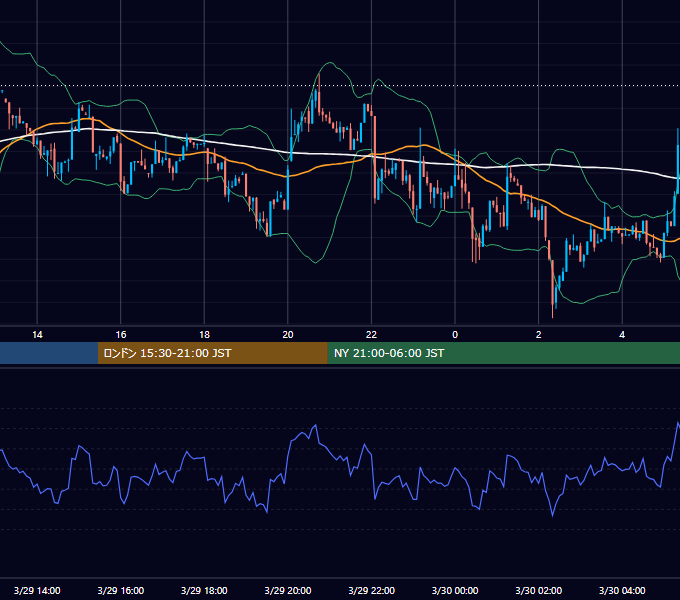Click the 20 hour label on price chart axis
This screenshot has width=680, height=600.
(x=288, y=335)
